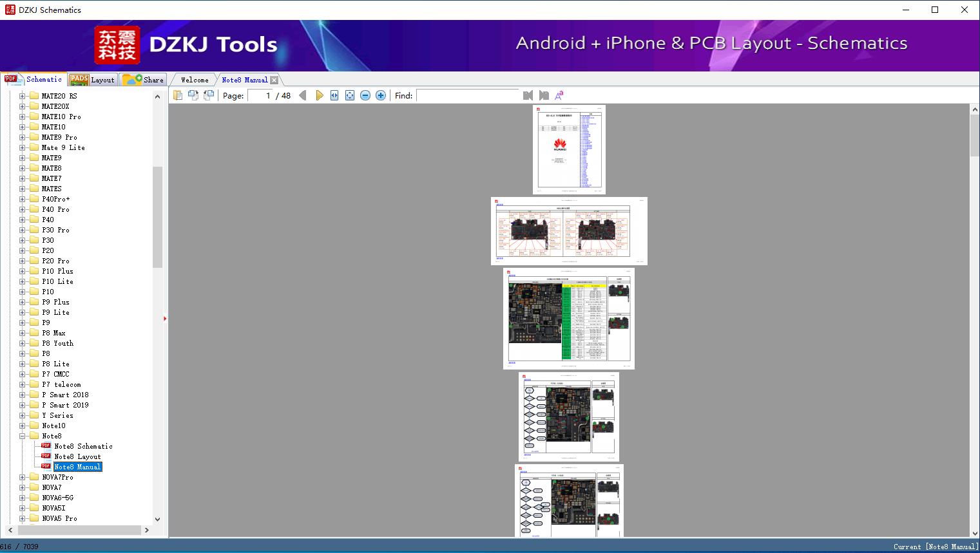The image size is (980, 553).
Task: Click the fit width icon
Action: coord(334,95)
